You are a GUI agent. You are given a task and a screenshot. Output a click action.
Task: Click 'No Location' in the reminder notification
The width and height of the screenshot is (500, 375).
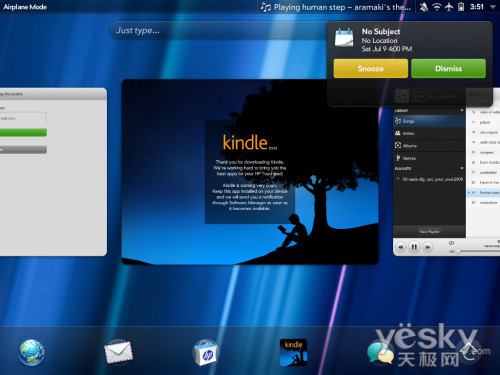click(380, 40)
